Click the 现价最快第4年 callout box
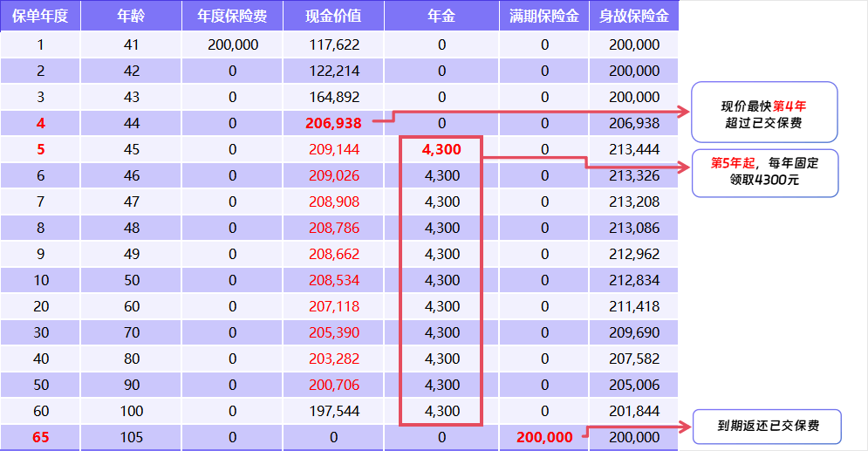This screenshot has width=868, height=451. (763, 113)
